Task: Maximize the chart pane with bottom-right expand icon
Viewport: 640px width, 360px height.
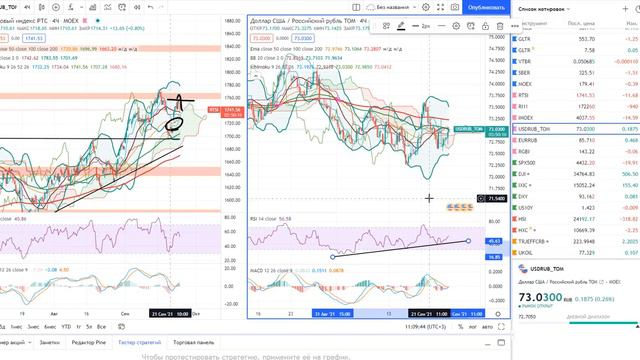Action: (x=501, y=327)
